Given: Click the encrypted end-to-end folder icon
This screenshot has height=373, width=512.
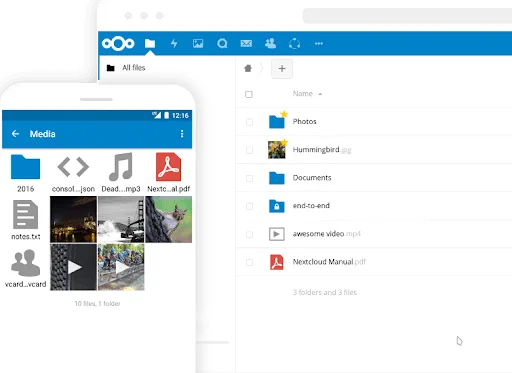Looking at the screenshot, I should click(277, 206).
